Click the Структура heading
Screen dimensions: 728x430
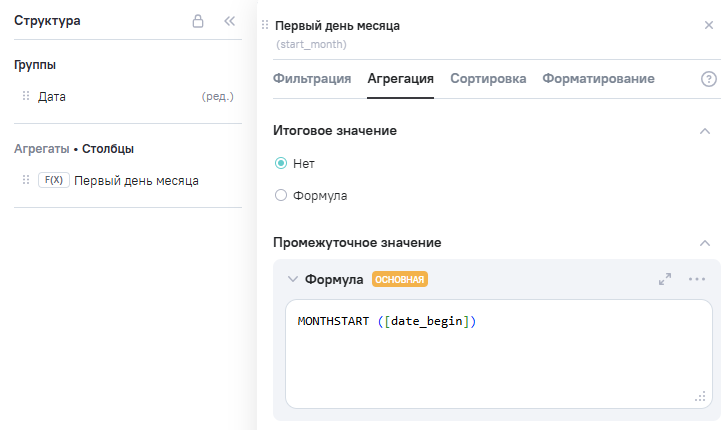(x=47, y=20)
